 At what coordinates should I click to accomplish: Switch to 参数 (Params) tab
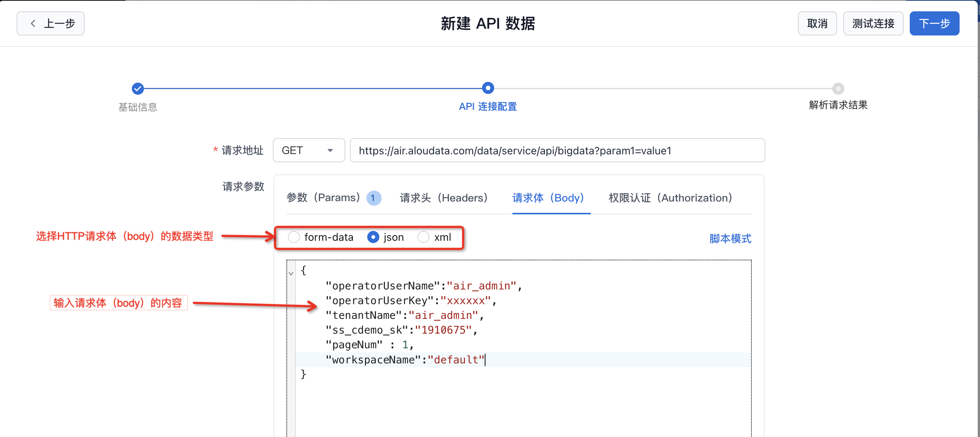[x=323, y=198]
